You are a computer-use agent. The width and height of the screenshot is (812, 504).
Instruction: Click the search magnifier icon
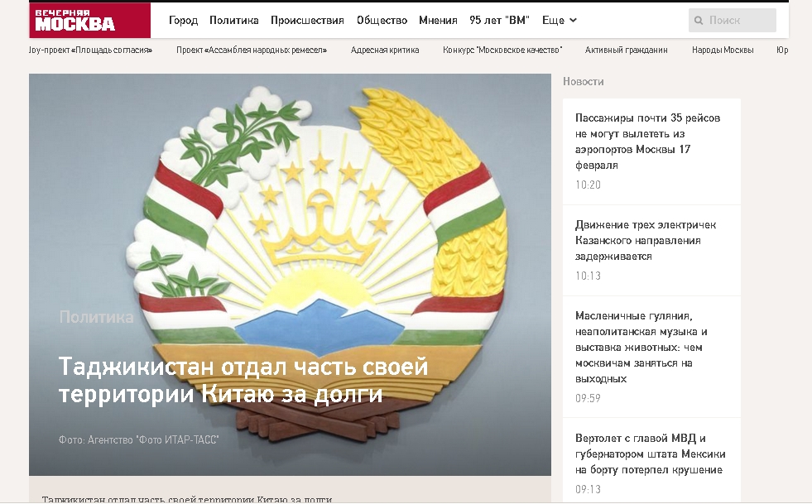699,21
